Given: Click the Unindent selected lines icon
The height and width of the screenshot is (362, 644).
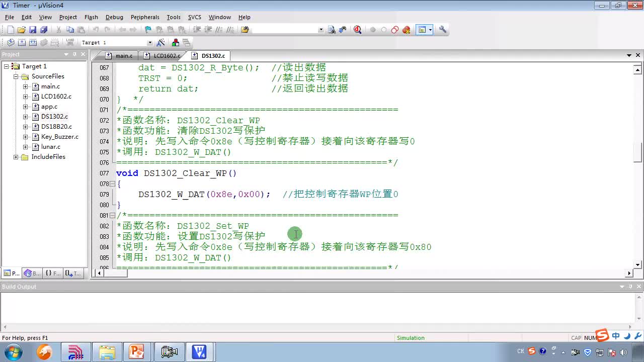Looking at the screenshot, I should (x=208, y=30).
